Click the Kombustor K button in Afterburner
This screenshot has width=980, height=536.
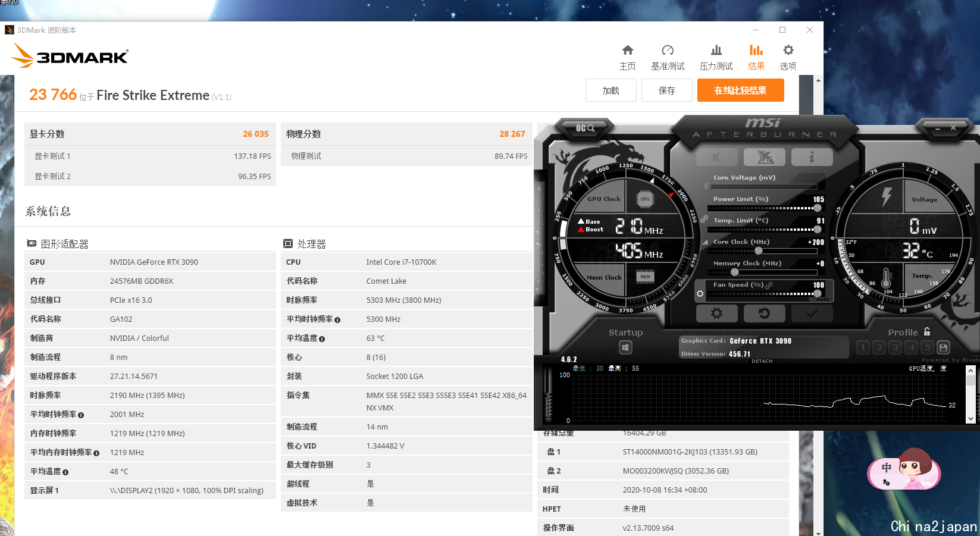[717, 157]
